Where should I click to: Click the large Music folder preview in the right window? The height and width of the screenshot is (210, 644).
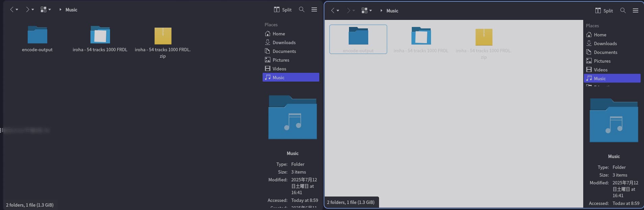614,121
